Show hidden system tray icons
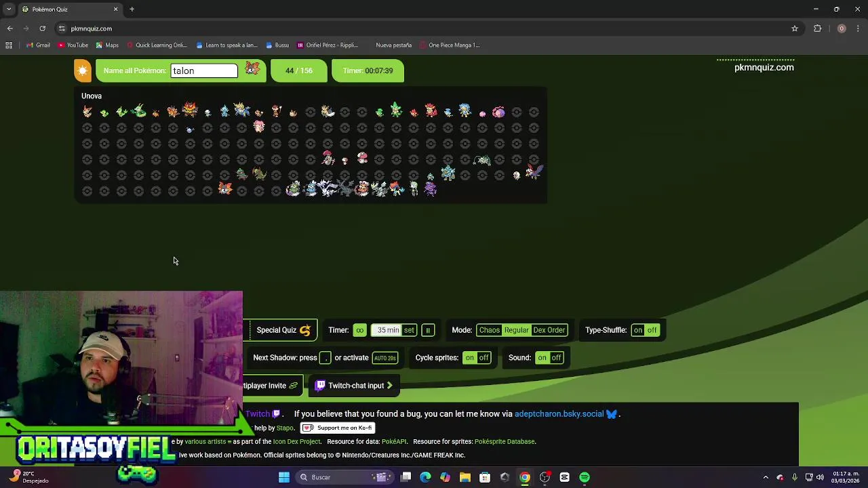 coord(766,477)
